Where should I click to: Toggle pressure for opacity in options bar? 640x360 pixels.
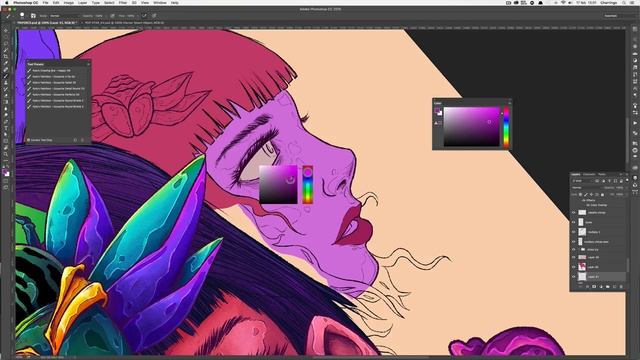point(112,16)
